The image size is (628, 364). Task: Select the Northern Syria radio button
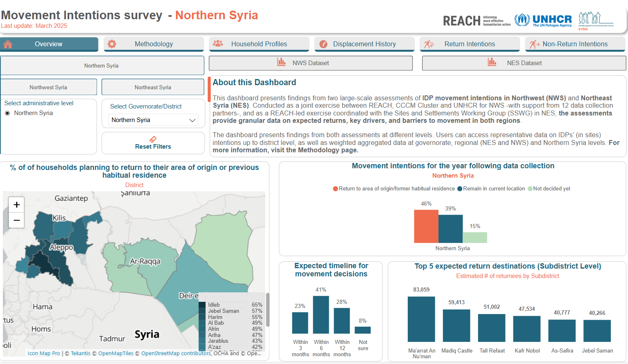[x=7, y=113]
